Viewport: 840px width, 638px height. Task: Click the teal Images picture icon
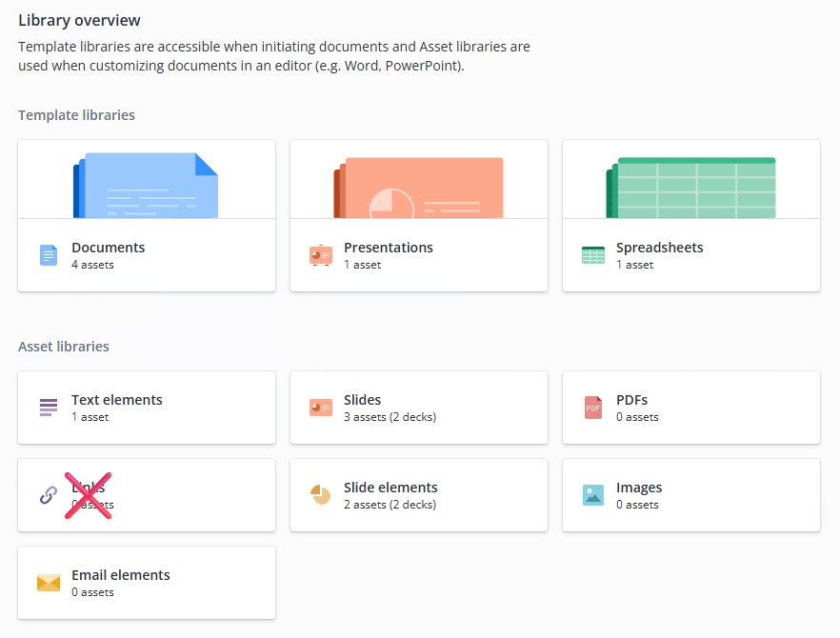(x=593, y=495)
